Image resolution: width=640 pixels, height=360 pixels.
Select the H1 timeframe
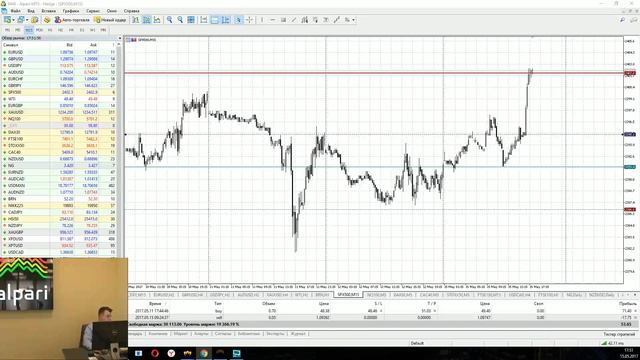click(50, 30)
